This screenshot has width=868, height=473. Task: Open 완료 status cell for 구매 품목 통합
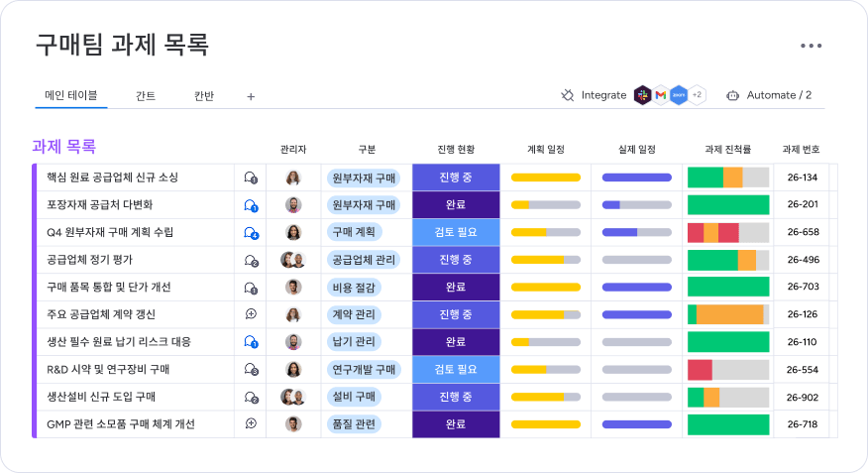456,287
